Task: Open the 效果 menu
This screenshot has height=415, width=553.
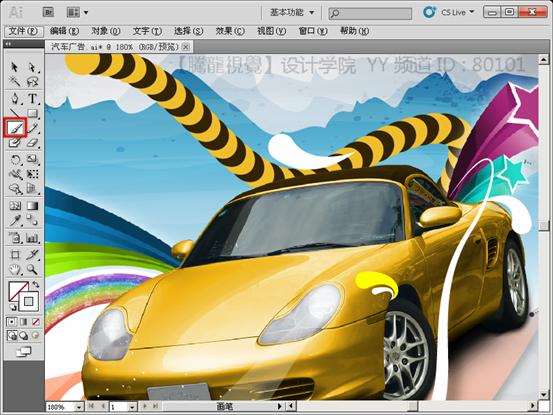Action: tap(230, 31)
